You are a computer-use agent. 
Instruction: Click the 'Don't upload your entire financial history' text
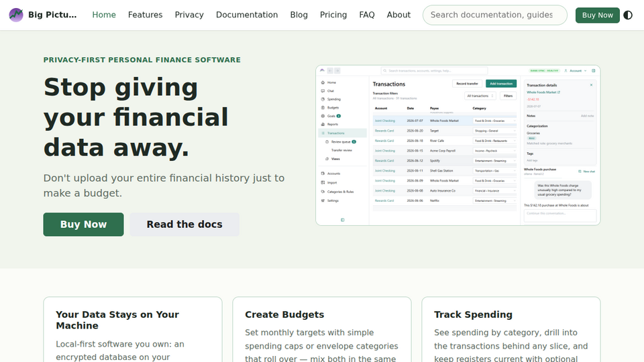(x=164, y=186)
